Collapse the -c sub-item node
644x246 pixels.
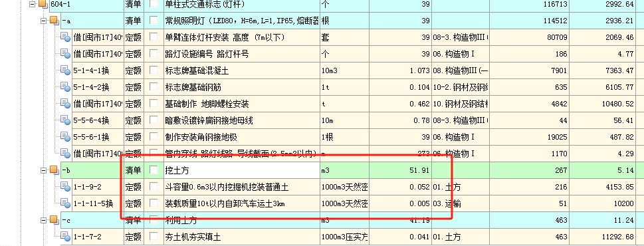pyautogui.click(x=43, y=221)
